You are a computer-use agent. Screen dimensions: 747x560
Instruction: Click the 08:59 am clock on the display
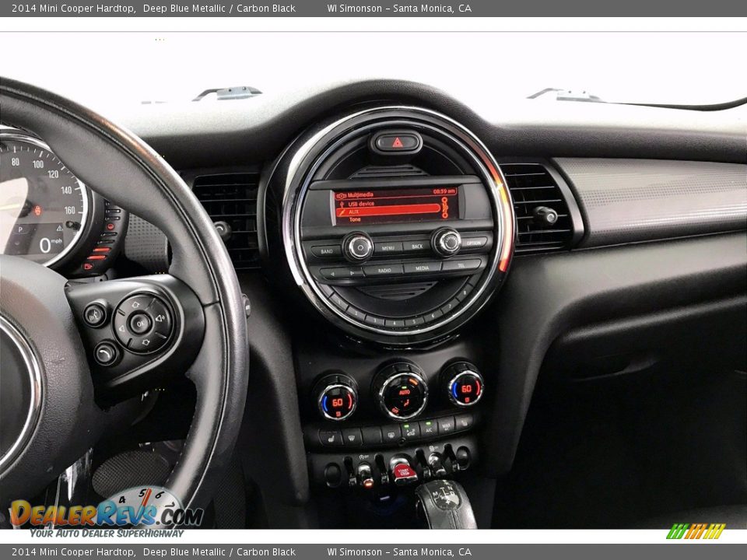coord(444,191)
